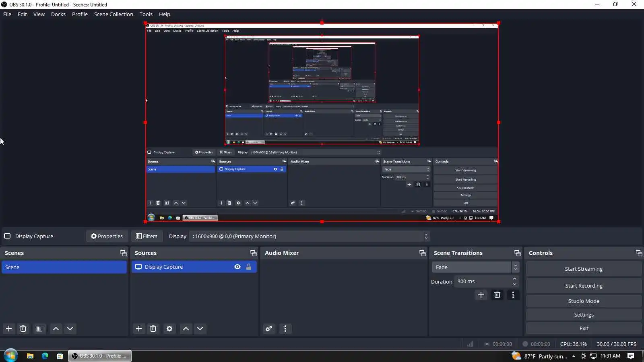The height and width of the screenshot is (362, 644).
Task: Open Microsoft Store from the taskbar
Action: pyautogui.click(x=60, y=356)
